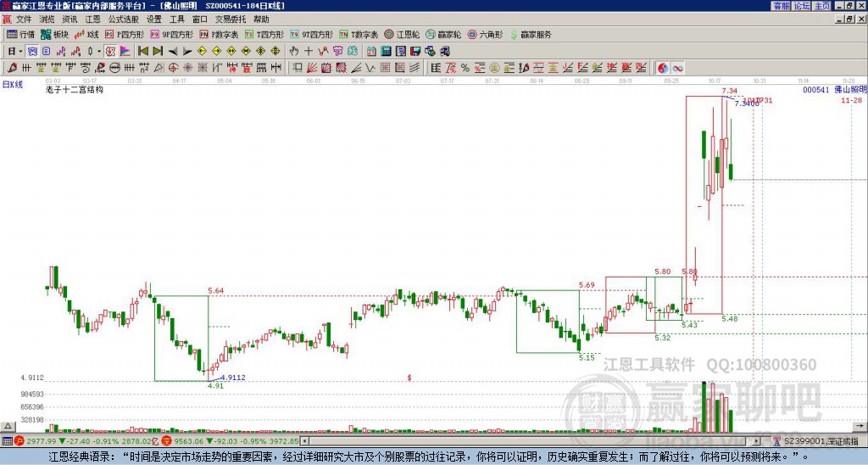Expand the candlestick type dropdown arrow

click(99, 51)
